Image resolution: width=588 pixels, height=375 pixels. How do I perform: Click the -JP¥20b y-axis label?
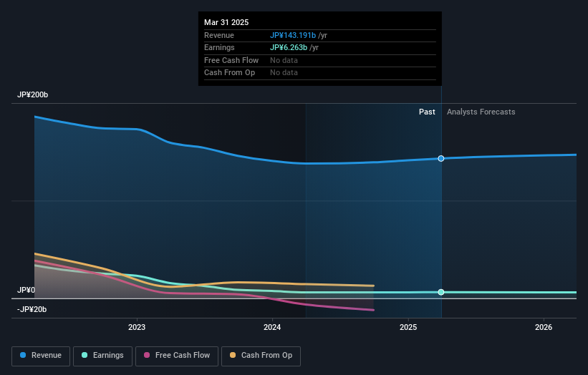pos(32,309)
